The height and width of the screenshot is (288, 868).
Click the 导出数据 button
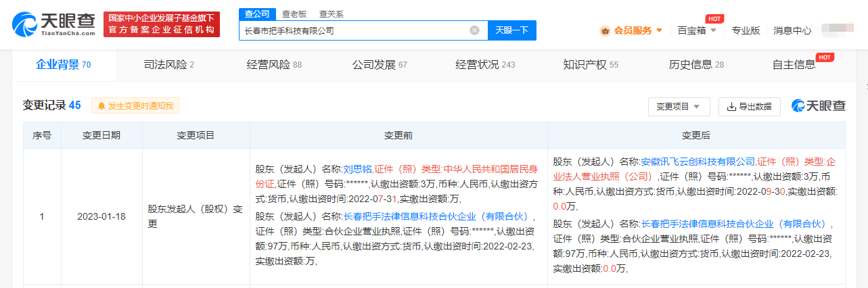point(749,107)
